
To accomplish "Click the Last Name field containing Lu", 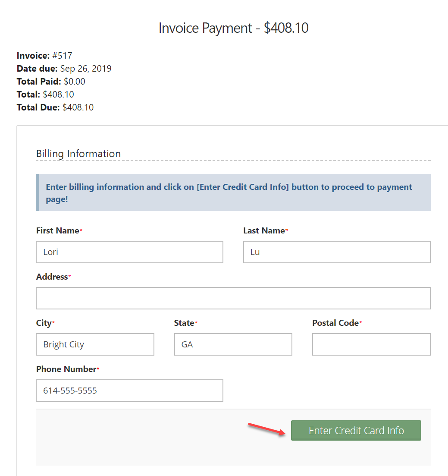I will click(336, 252).
